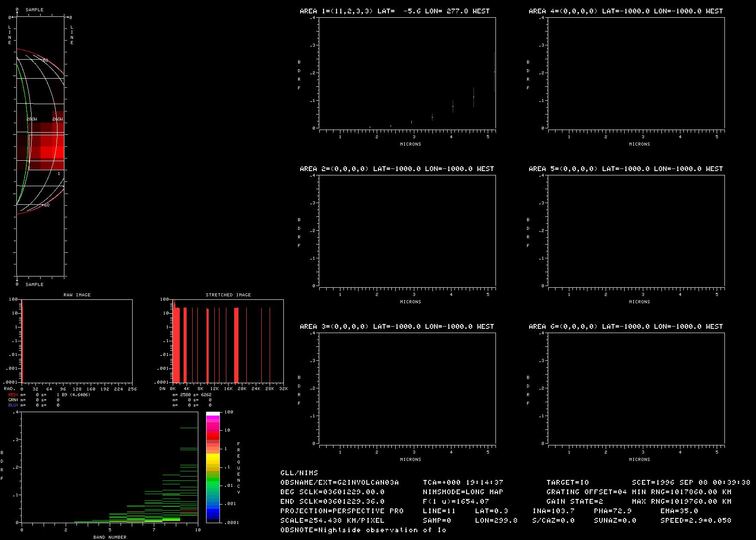Click the blue bottom of frequency color bar

tap(213, 514)
